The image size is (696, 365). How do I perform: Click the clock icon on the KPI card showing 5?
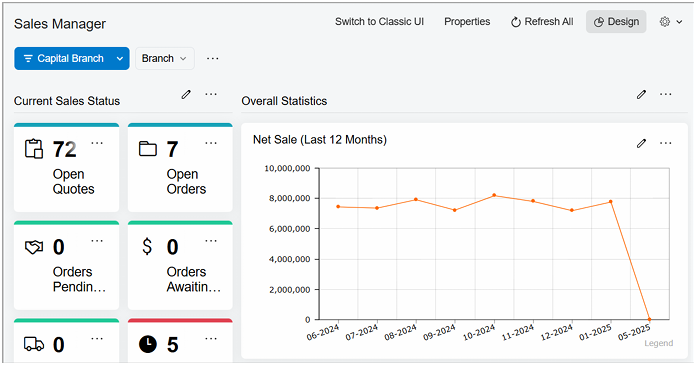click(x=147, y=344)
